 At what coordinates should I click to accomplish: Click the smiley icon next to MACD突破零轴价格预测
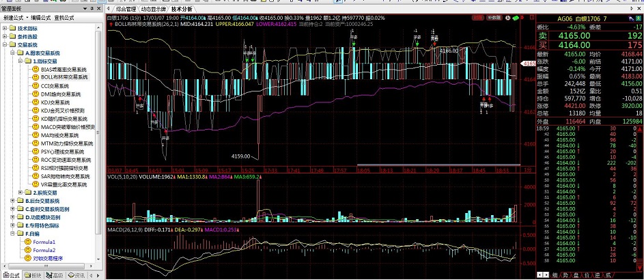click(36, 127)
